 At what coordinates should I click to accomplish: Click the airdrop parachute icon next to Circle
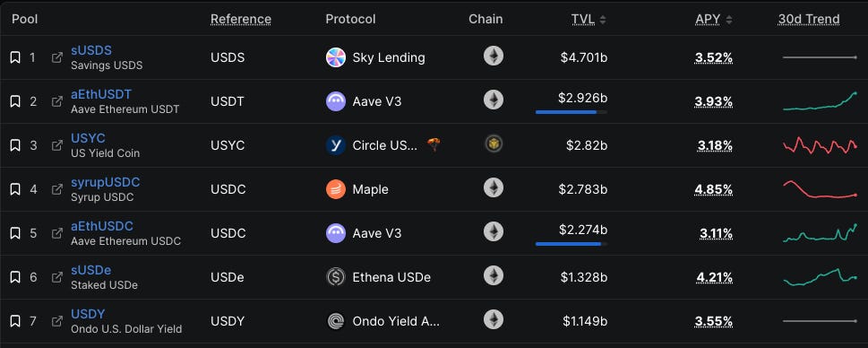(434, 145)
